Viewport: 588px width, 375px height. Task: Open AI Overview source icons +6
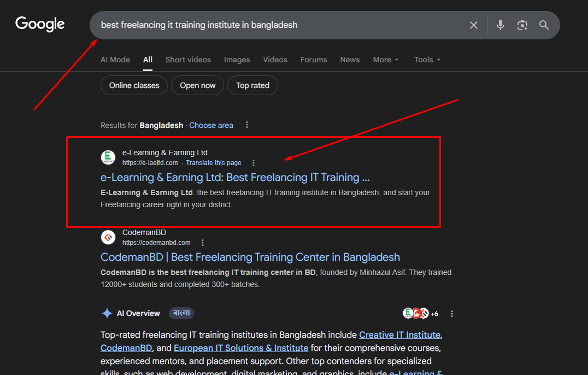(420, 313)
